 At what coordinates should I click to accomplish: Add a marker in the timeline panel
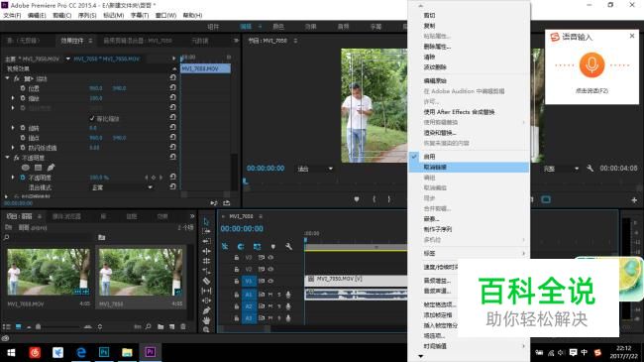pos(273,246)
